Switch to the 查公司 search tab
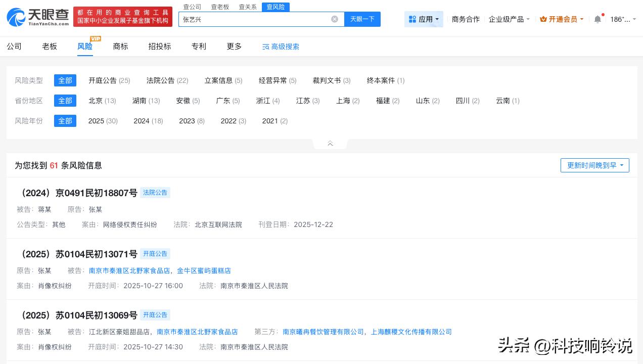Screen dimensions: 643x364 [192, 7]
